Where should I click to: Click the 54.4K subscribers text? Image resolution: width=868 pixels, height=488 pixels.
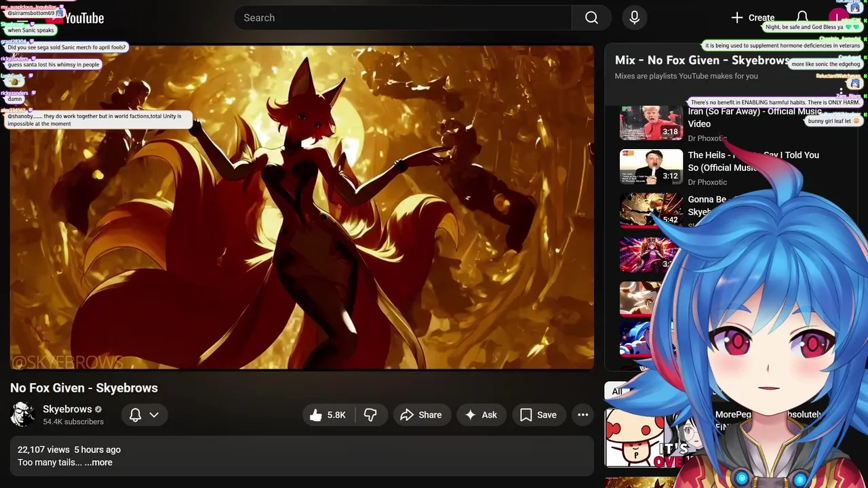pos(73,422)
